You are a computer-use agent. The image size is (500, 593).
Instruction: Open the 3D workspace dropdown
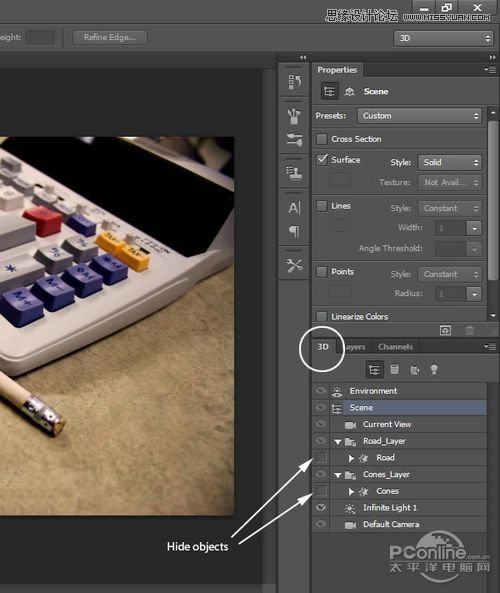pyautogui.click(x=443, y=38)
